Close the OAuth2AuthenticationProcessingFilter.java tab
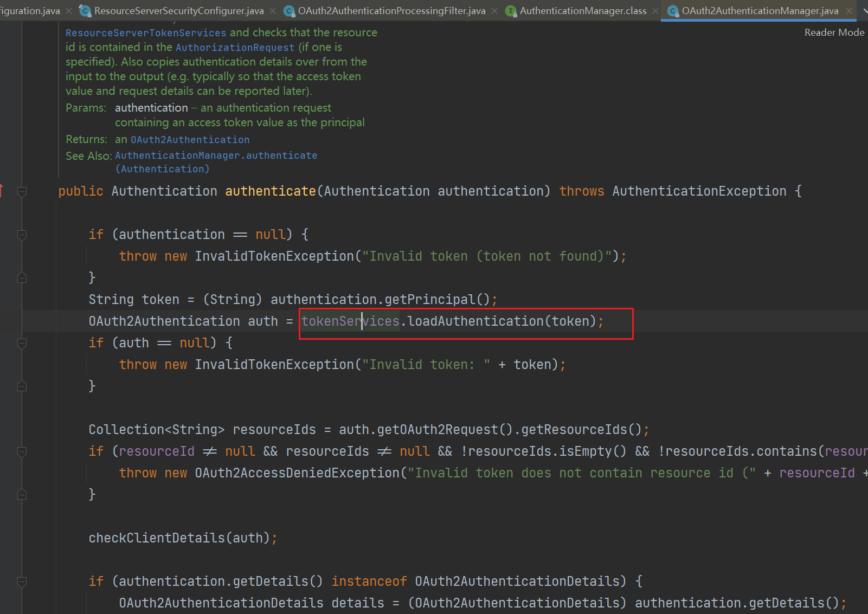The image size is (868, 614). 494,11
